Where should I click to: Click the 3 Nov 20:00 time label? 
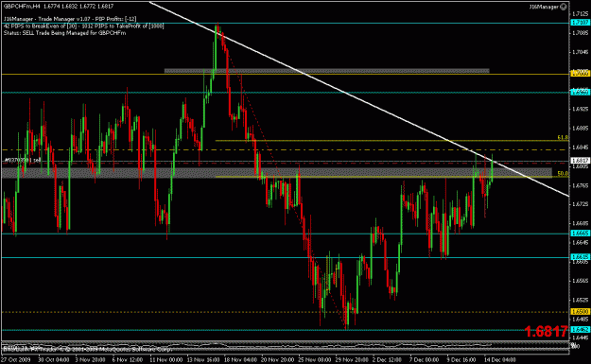91,359
